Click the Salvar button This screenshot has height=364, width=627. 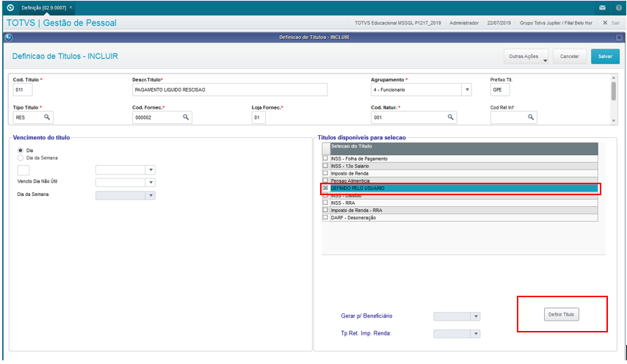(x=605, y=57)
